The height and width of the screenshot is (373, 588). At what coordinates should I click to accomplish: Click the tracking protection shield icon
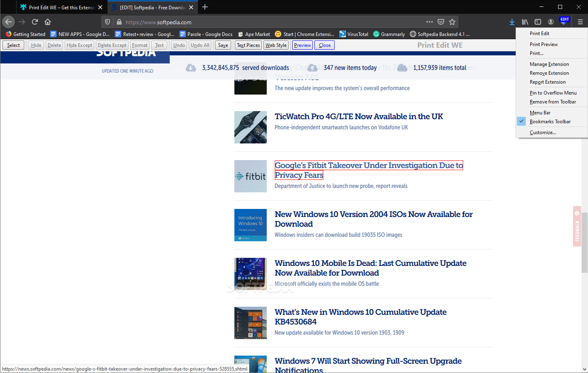click(x=107, y=22)
